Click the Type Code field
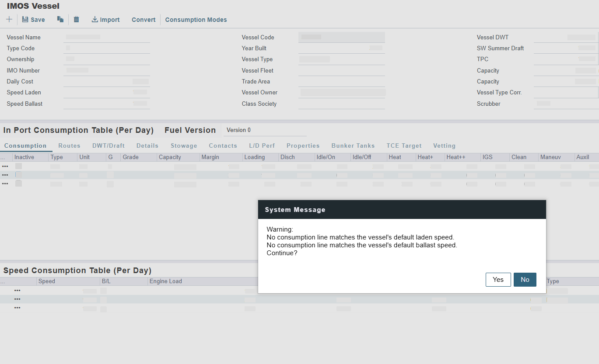Screen dimensions: 599x364 [107, 49]
